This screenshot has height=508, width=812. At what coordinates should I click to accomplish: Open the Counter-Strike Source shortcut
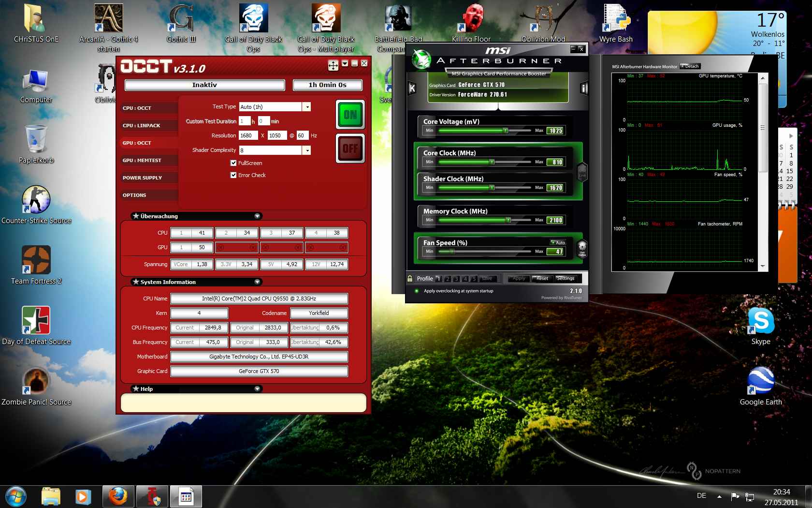pos(36,205)
